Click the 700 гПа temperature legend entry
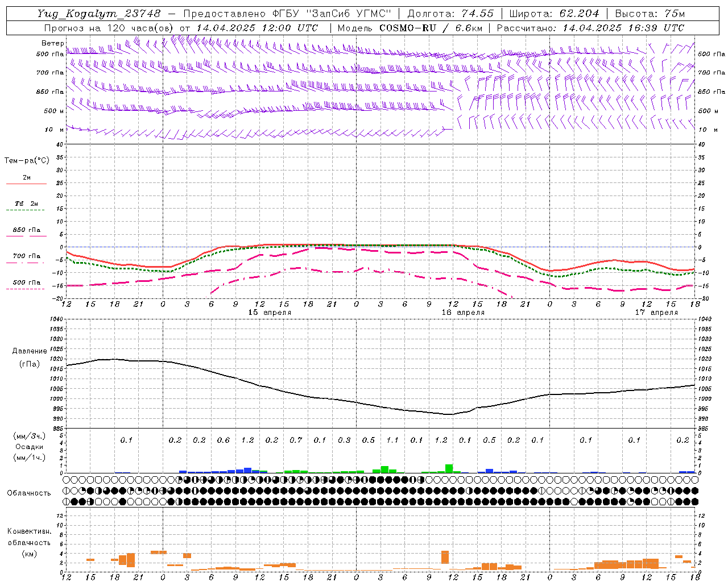This screenshot has width=728, height=582. (x=27, y=256)
